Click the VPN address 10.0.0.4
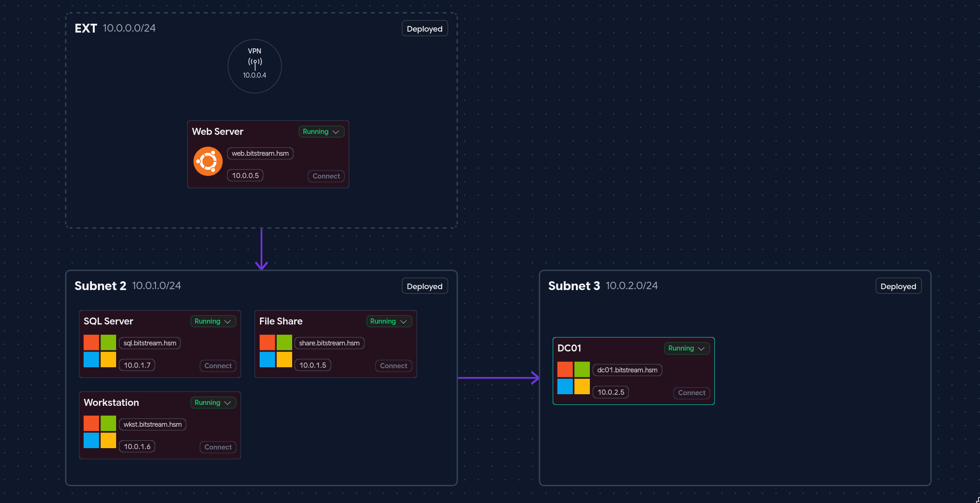The height and width of the screenshot is (503, 980). click(x=255, y=75)
